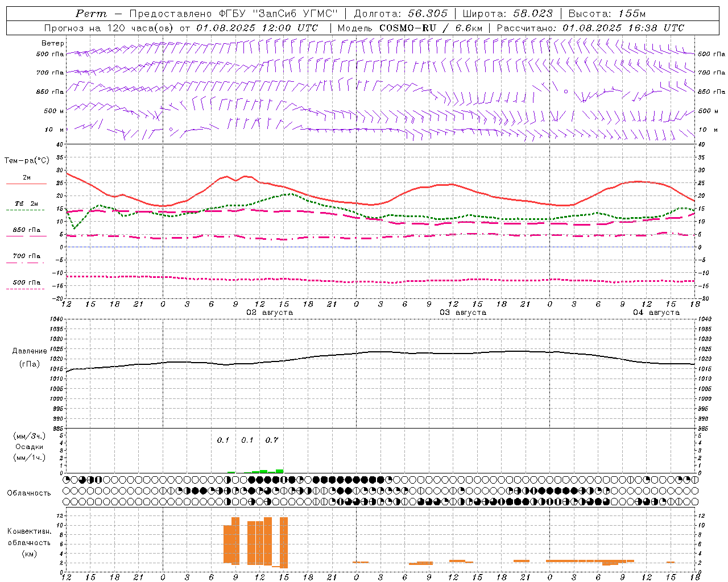
Task: Click the solid red line sample under '2м'
Action: click(x=26, y=184)
